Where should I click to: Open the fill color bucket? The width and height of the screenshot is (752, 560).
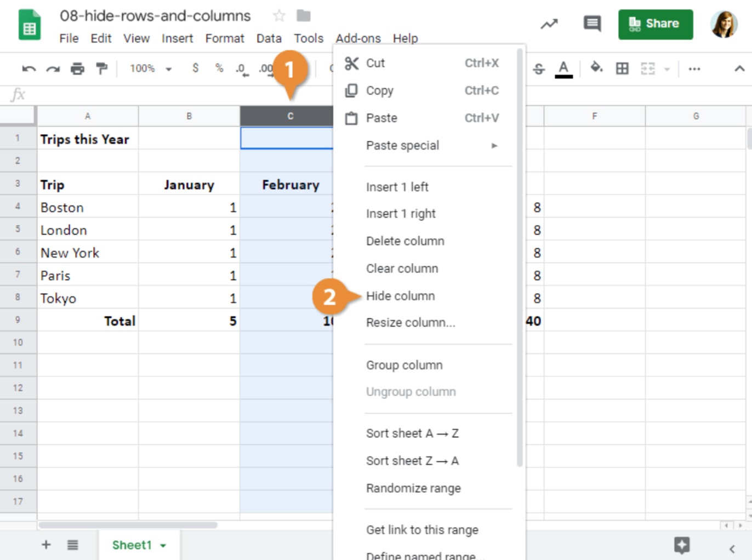coord(596,68)
